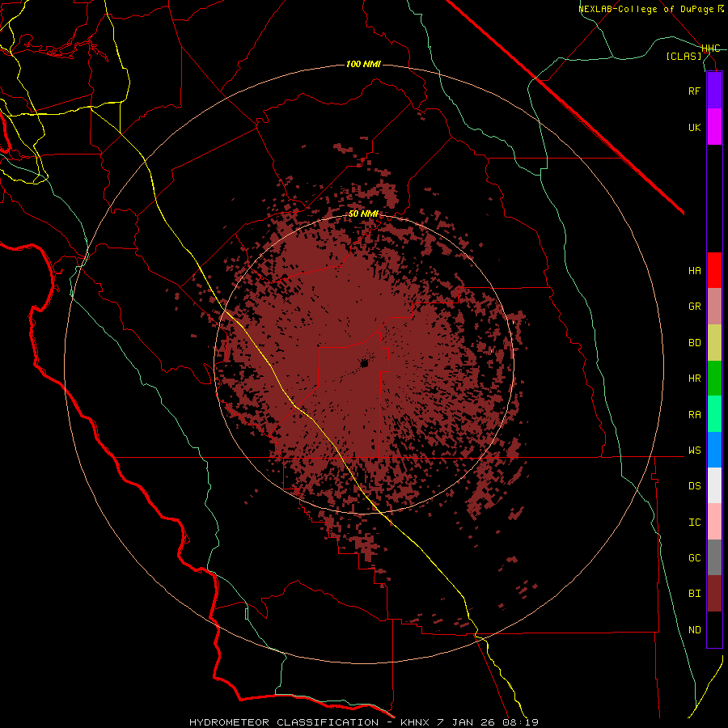This screenshot has width=728, height=728.
Task: Pick the HR green legend swatch
Action: point(714,379)
